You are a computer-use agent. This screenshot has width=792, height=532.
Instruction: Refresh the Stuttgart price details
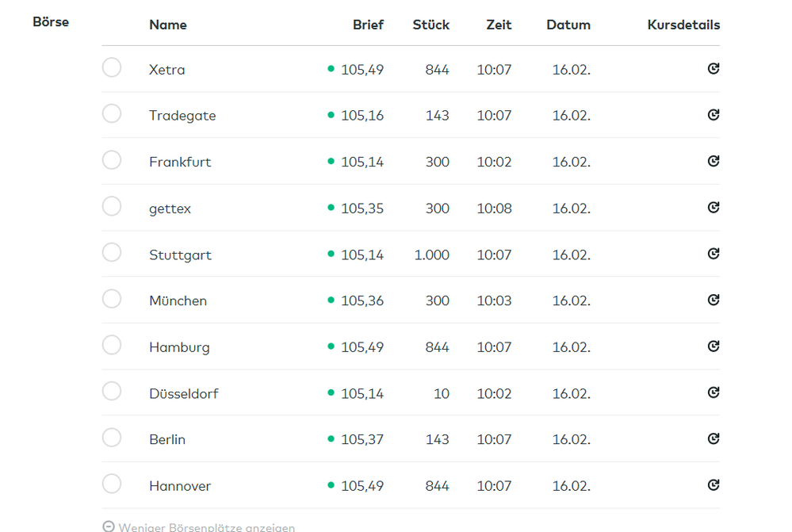point(713,254)
